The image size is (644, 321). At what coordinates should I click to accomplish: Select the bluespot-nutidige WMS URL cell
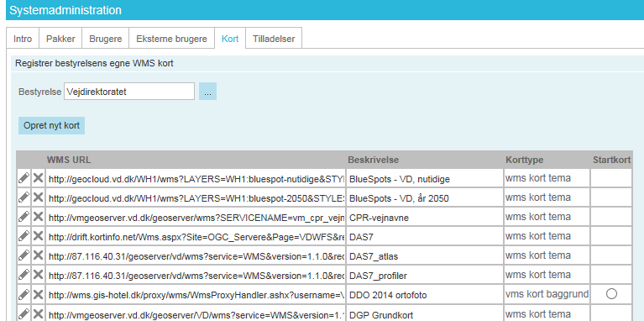click(196, 178)
